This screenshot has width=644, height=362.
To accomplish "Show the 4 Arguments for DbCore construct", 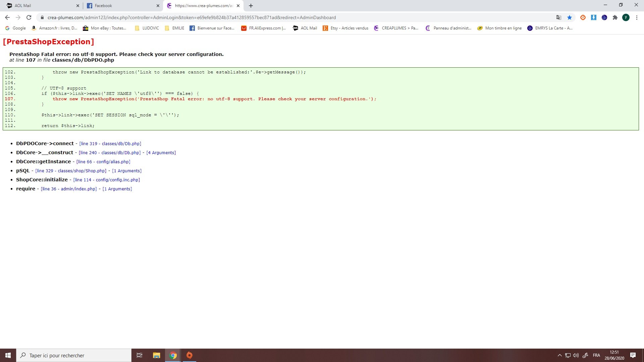I will click(x=161, y=153).
